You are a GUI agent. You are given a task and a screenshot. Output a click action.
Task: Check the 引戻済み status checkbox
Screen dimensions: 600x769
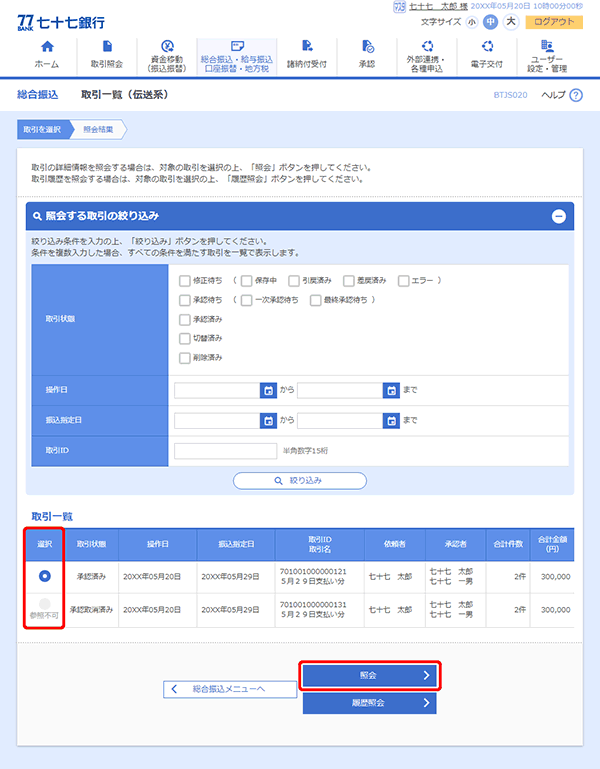point(293,281)
